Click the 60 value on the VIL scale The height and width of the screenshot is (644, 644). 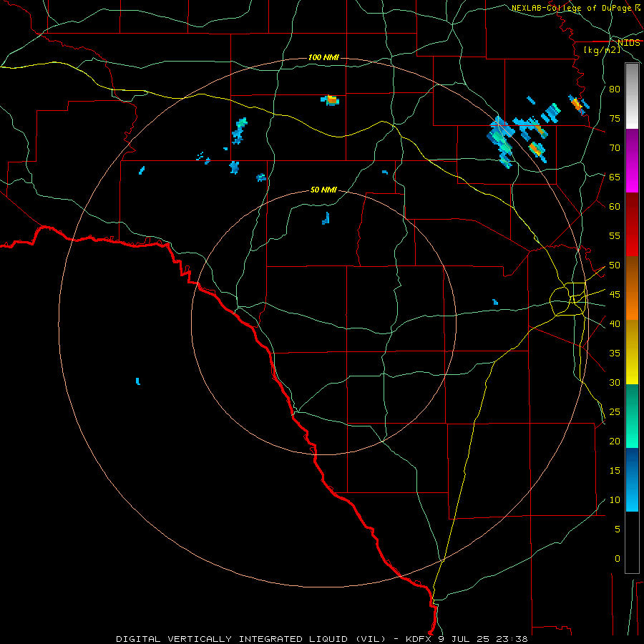pyautogui.click(x=615, y=207)
